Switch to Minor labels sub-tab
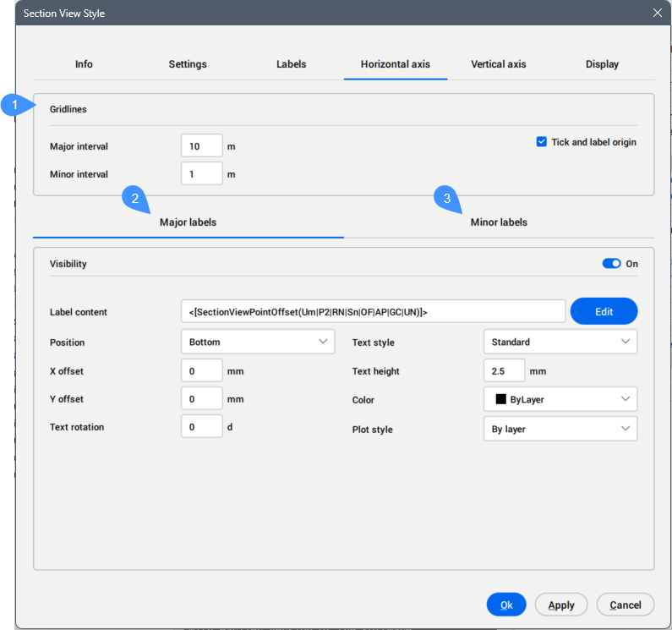Image resolution: width=672 pixels, height=630 pixels. tap(499, 222)
